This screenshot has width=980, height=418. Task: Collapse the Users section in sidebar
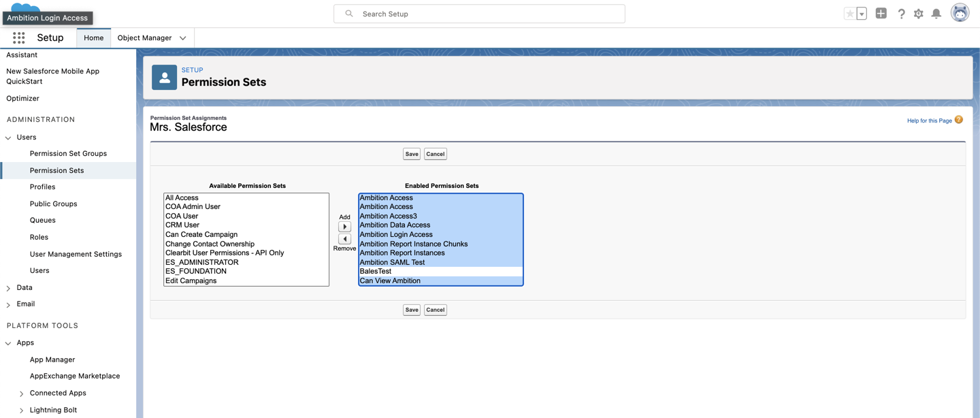point(8,138)
